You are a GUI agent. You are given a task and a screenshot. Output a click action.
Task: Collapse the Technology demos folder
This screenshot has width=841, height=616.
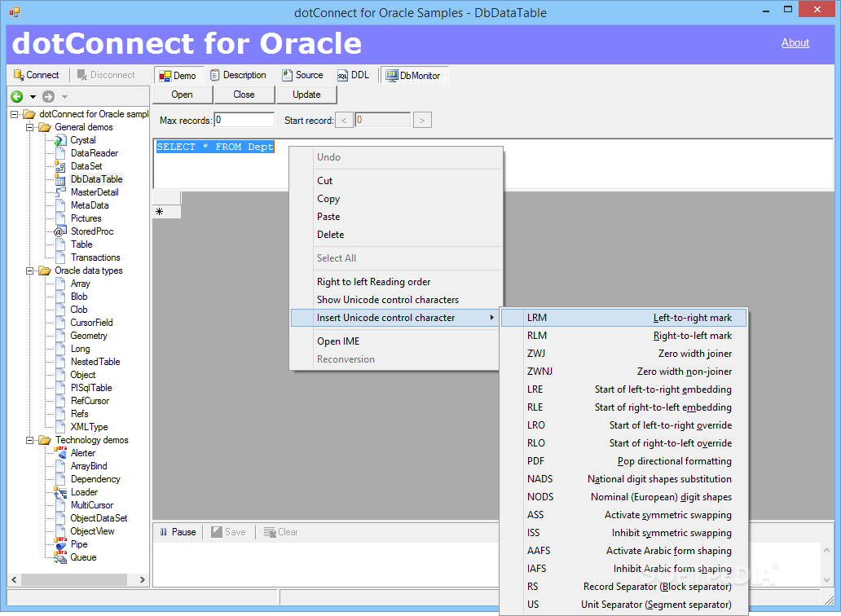[x=30, y=440]
